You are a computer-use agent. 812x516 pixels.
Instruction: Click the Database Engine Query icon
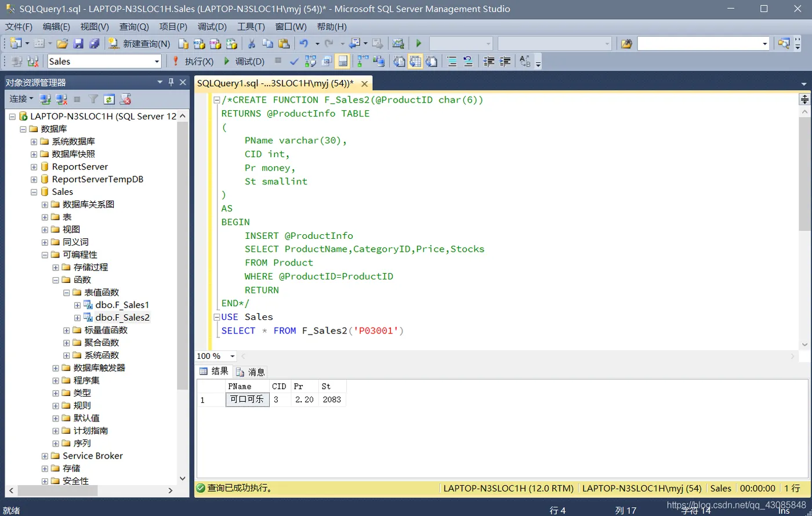(x=183, y=43)
